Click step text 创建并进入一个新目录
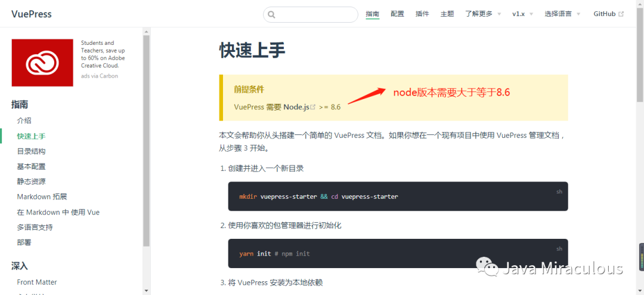 pos(266,168)
